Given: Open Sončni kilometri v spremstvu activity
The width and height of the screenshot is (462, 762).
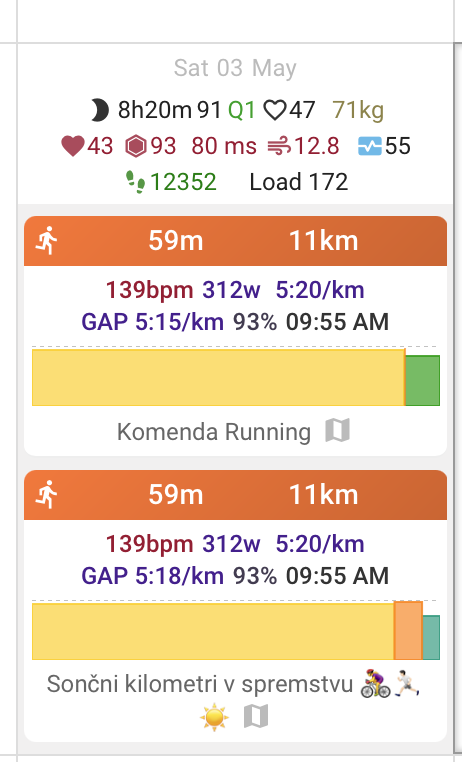Looking at the screenshot, I should point(200,684).
